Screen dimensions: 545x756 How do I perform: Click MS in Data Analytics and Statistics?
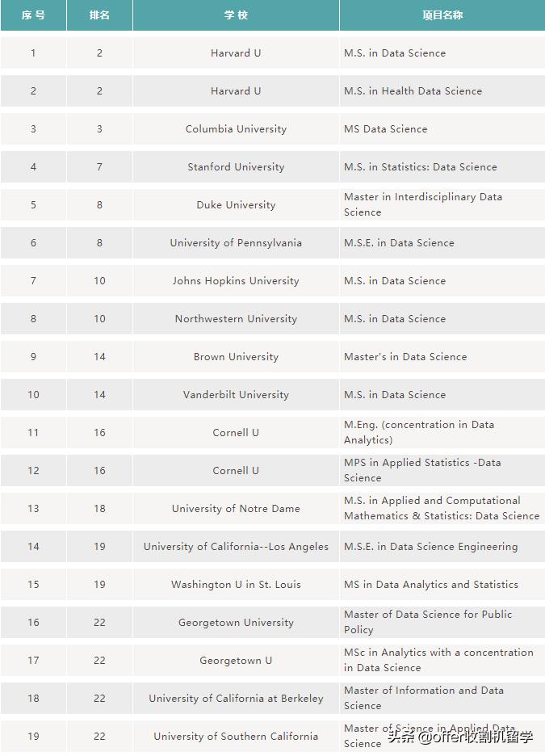tap(431, 585)
